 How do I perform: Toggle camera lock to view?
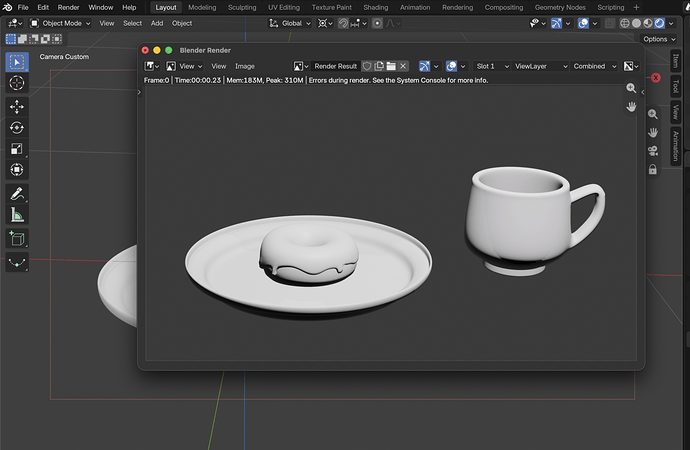pos(653,169)
